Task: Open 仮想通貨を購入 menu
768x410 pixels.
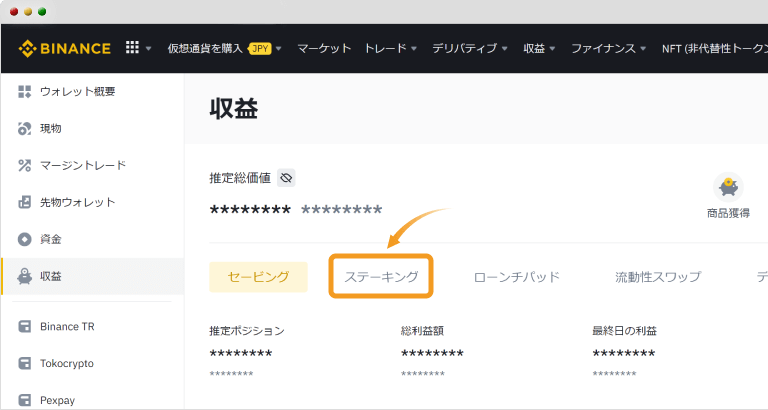Action: [205, 48]
